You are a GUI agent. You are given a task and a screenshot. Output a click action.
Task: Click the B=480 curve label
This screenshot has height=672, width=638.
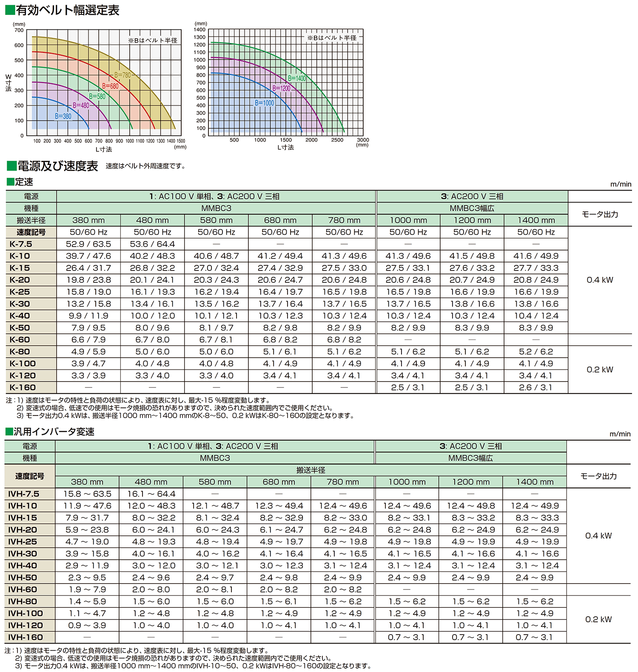[x=81, y=105]
